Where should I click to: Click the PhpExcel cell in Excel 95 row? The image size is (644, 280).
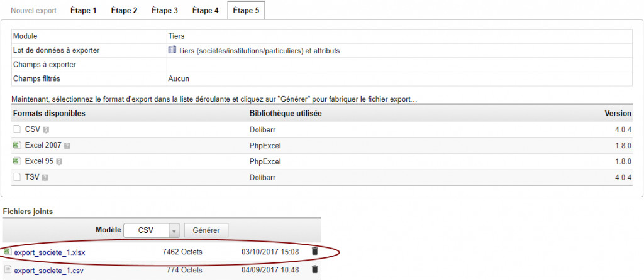pos(265,161)
